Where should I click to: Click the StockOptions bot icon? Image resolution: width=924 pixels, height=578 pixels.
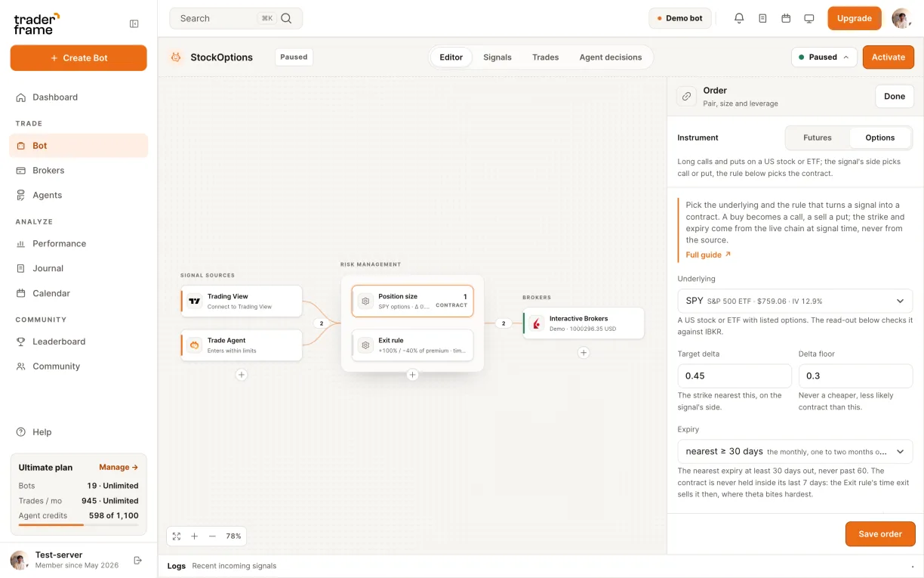(x=176, y=57)
